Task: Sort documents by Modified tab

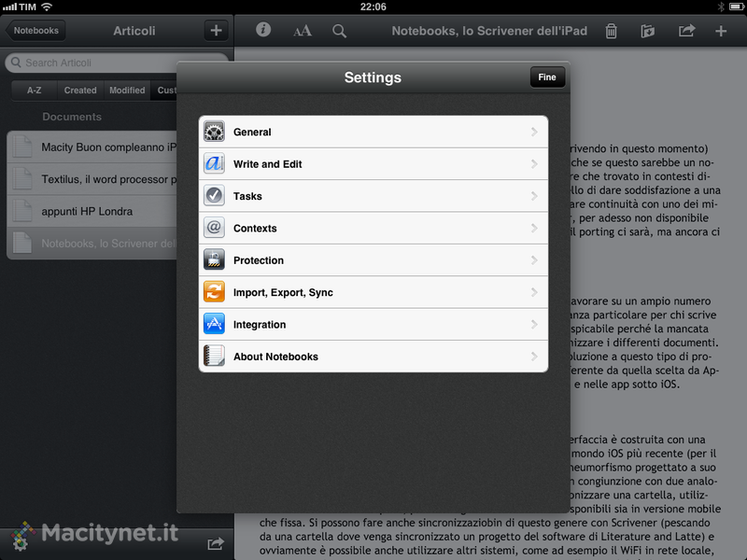Action: click(127, 90)
